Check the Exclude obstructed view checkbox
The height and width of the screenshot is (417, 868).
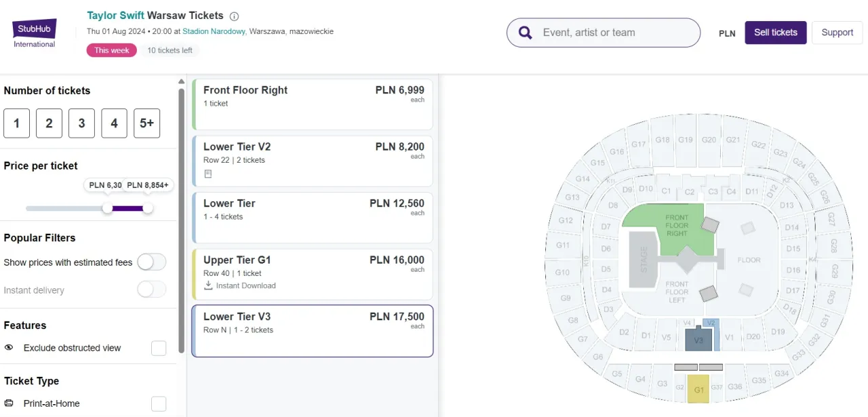pos(158,348)
